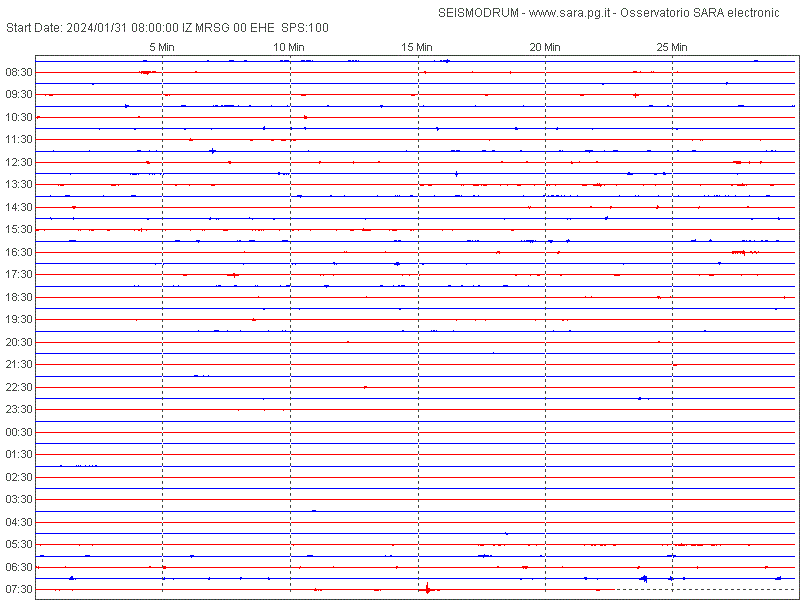This screenshot has height=600, width=800.
Task: Click the 09:30 time label
Action: [19, 94]
